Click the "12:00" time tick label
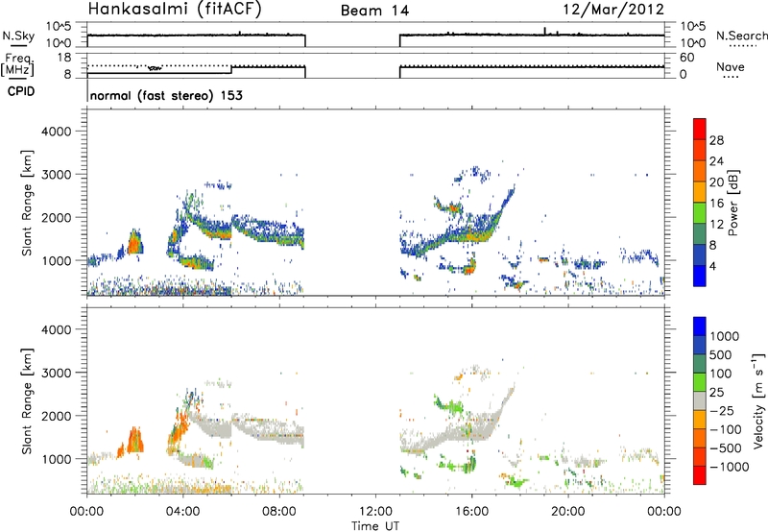 coord(375,512)
